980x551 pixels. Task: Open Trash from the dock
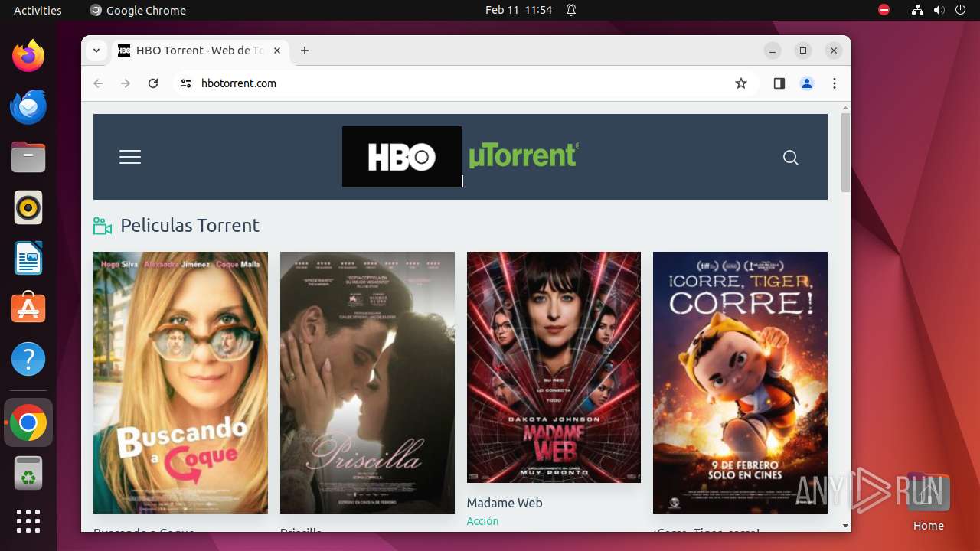tap(28, 473)
